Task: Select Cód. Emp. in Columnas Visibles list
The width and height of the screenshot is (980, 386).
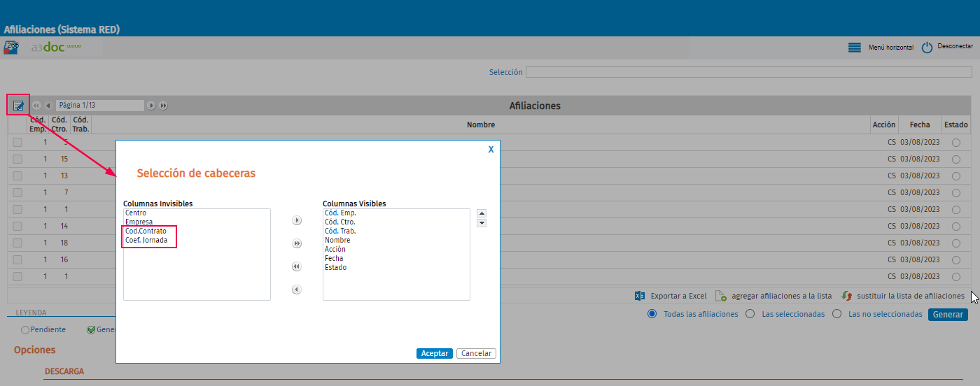Action: click(x=340, y=213)
